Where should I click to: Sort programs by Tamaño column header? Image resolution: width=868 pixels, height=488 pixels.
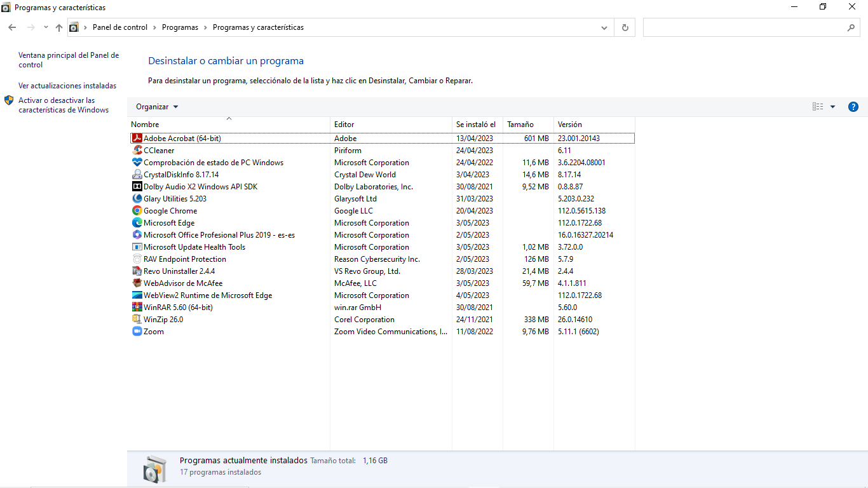pos(520,125)
